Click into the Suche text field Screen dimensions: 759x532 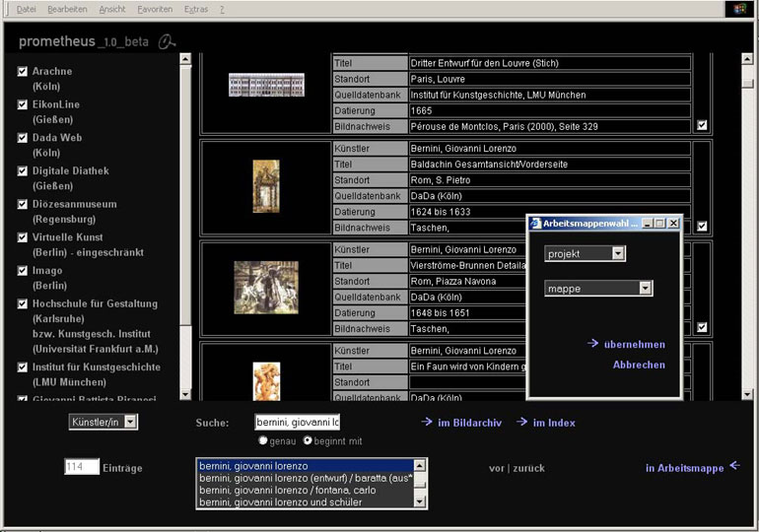coord(297,423)
